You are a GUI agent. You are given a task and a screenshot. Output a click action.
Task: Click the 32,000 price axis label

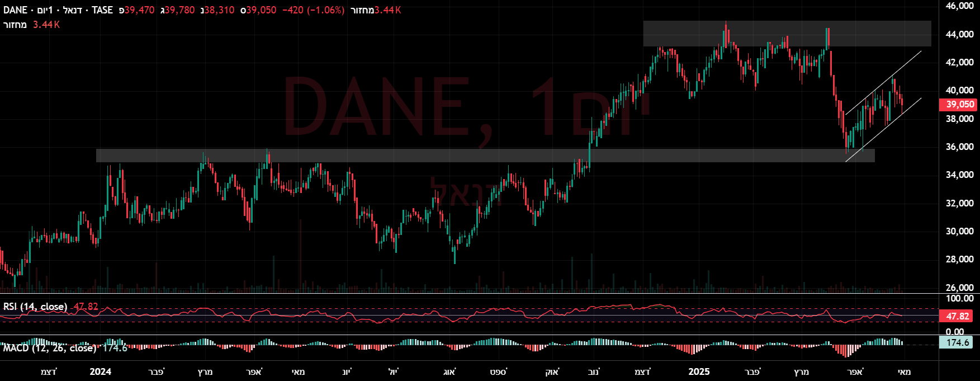coord(959,203)
